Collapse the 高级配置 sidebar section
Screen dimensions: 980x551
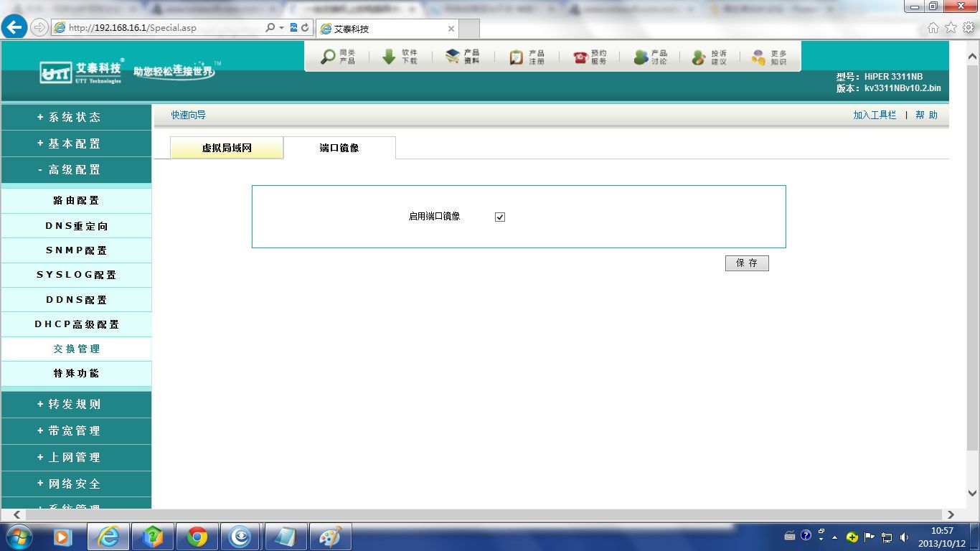[75, 170]
